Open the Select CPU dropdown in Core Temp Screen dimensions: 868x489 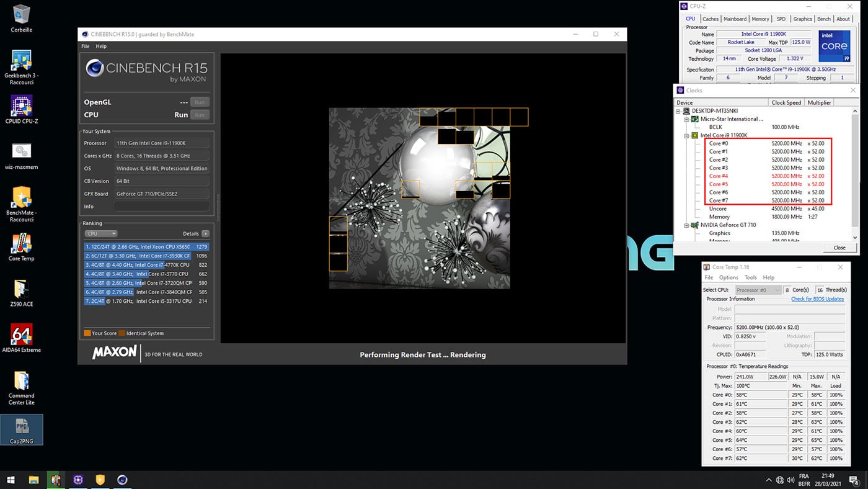click(758, 290)
